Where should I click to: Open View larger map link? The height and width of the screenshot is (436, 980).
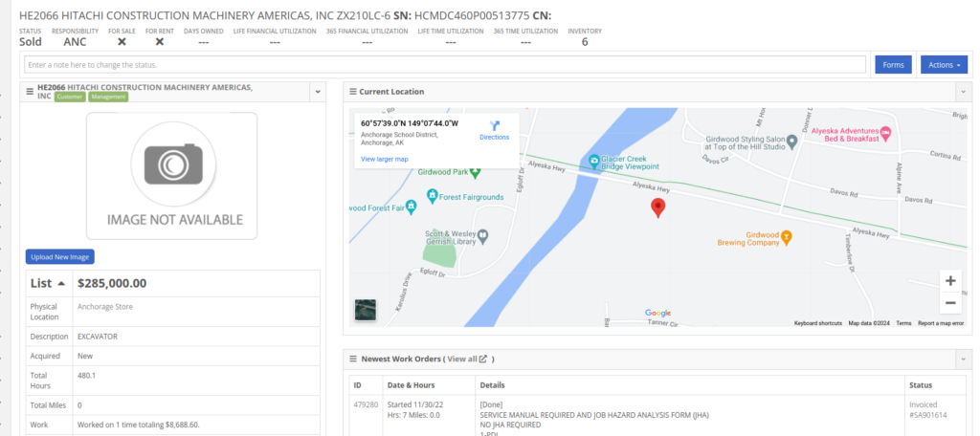pyautogui.click(x=385, y=160)
